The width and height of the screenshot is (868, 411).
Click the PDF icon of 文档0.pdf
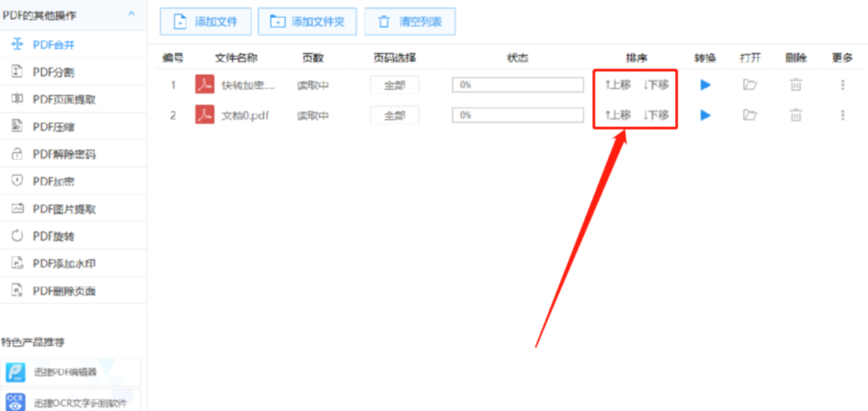click(x=205, y=115)
